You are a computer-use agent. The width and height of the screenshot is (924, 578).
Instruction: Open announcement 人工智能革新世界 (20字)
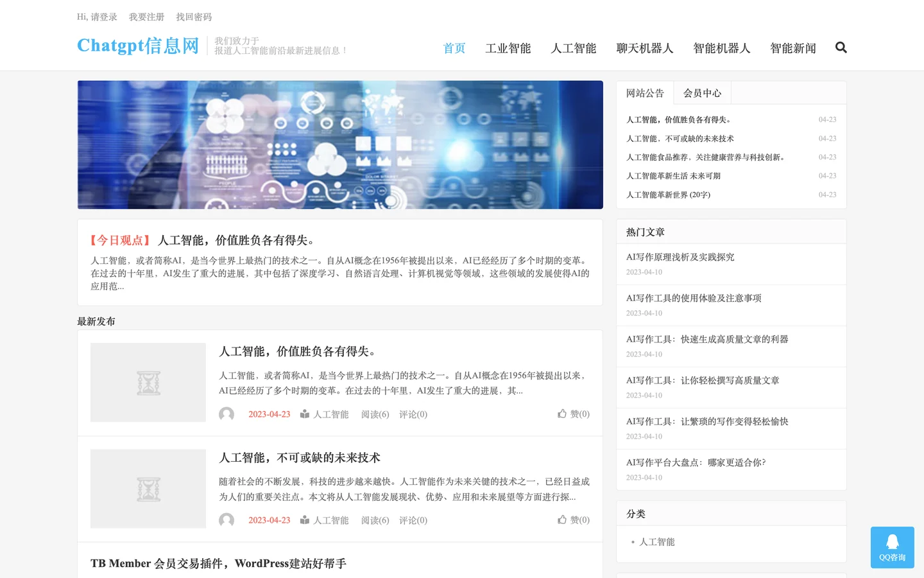coord(669,195)
